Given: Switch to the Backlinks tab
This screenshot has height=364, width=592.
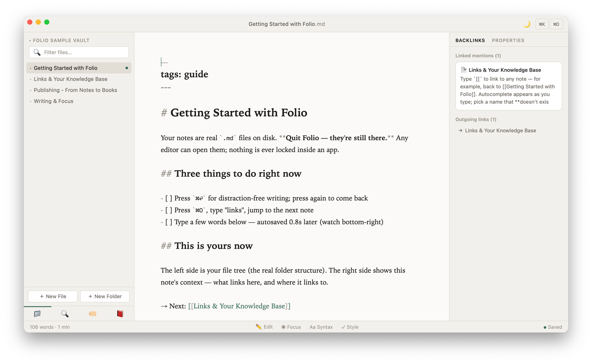Looking at the screenshot, I should click(x=470, y=40).
